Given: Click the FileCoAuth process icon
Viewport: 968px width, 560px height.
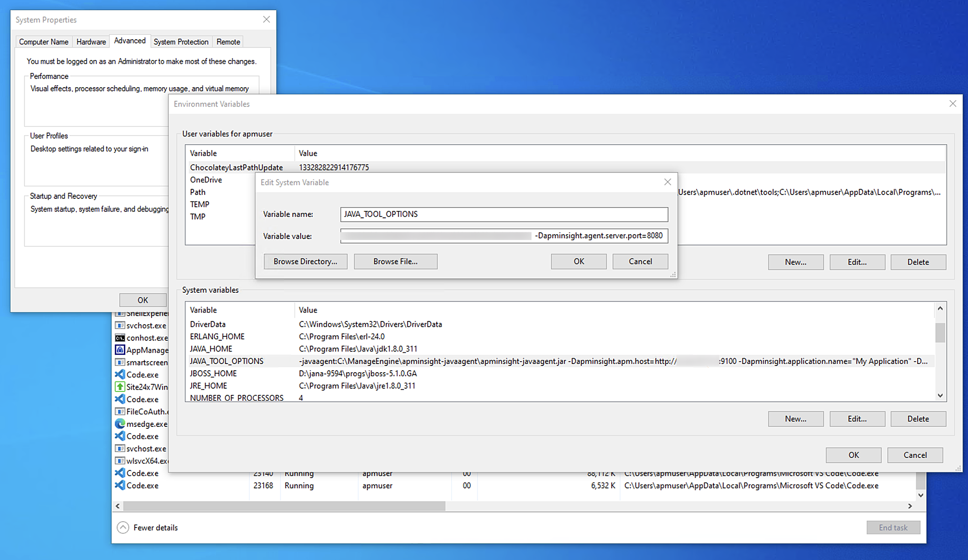Looking at the screenshot, I should [x=120, y=411].
